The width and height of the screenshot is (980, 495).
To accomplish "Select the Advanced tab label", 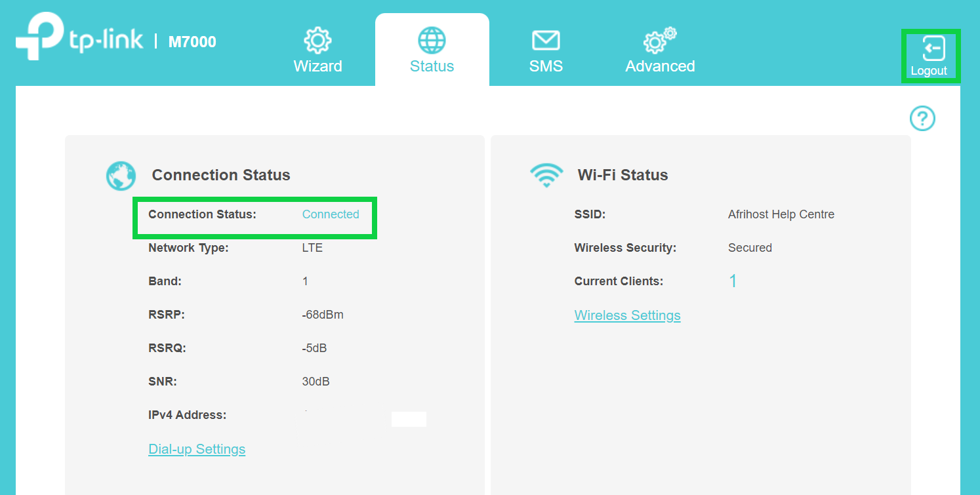I will (660, 66).
